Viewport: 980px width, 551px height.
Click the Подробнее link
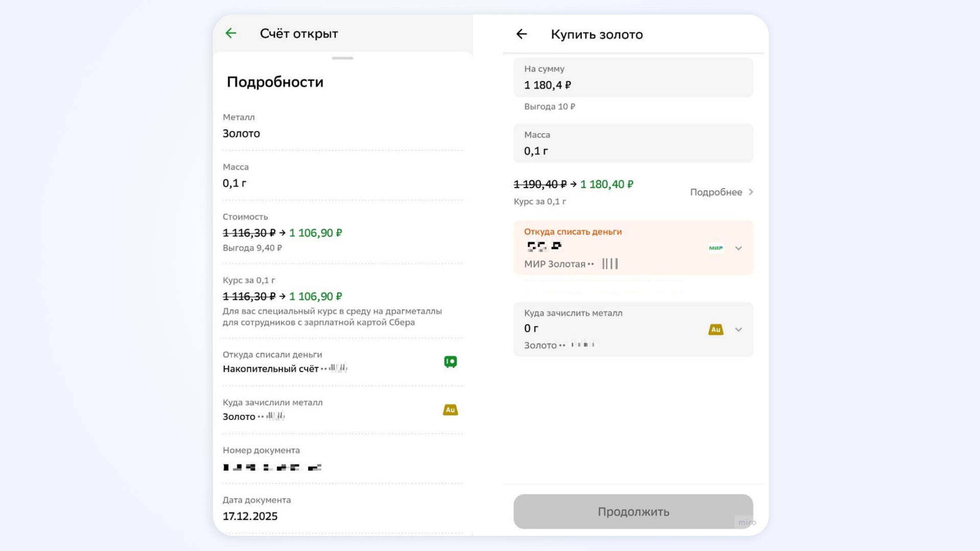coord(716,192)
